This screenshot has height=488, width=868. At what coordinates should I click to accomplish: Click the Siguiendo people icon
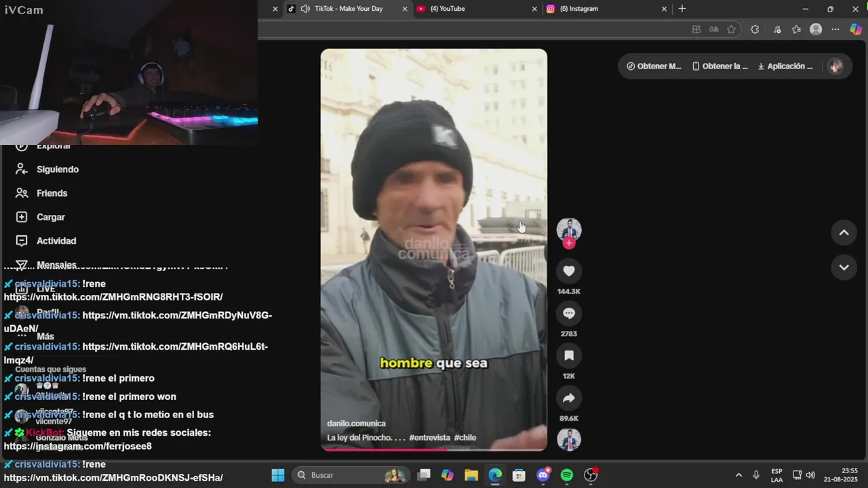[22, 169]
